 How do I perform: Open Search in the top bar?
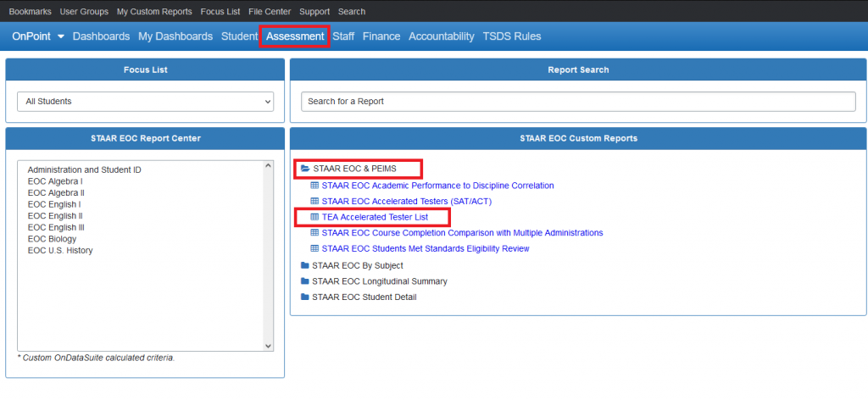[352, 11]
